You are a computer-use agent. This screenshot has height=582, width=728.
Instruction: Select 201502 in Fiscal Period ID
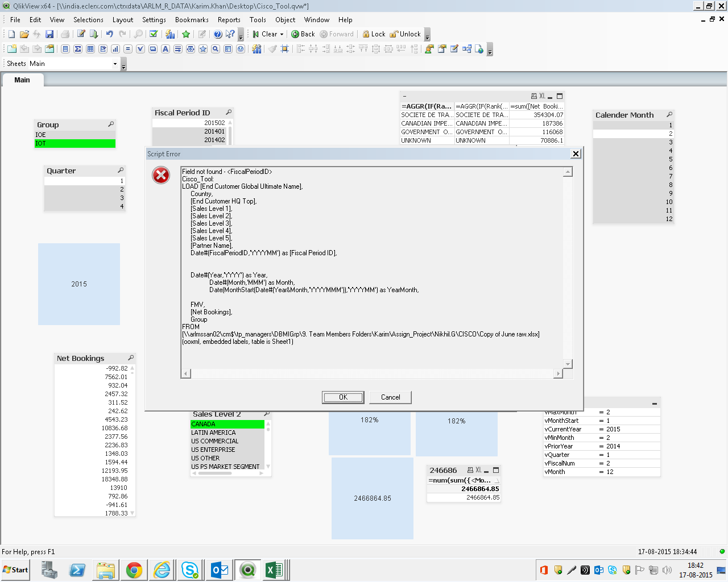(190, 123)
